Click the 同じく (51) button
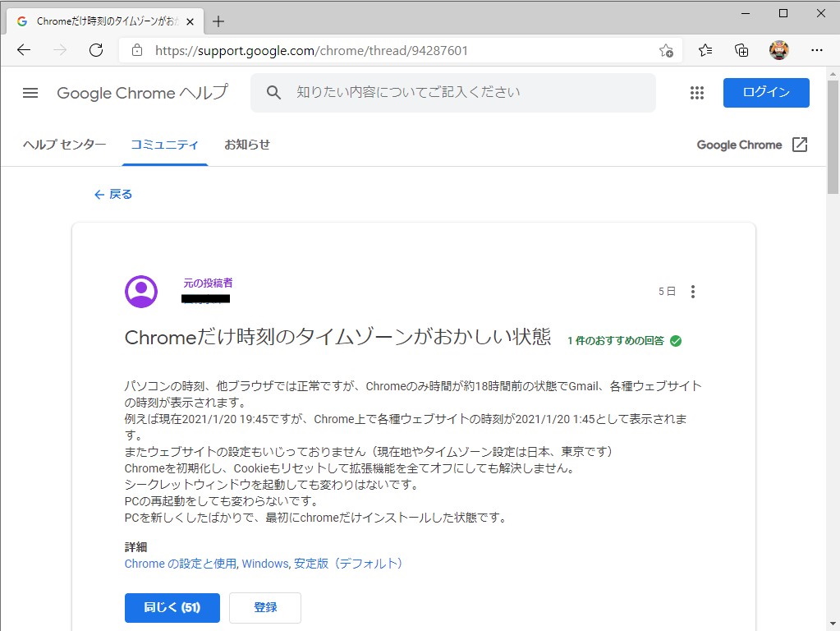 [172, 607]
